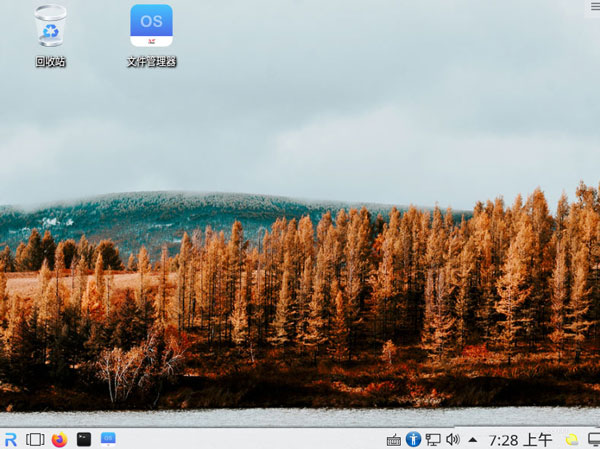Toggle the night mode moon tray icon
The width and height of the screenshot is (600, 449).
click(572, 440)
